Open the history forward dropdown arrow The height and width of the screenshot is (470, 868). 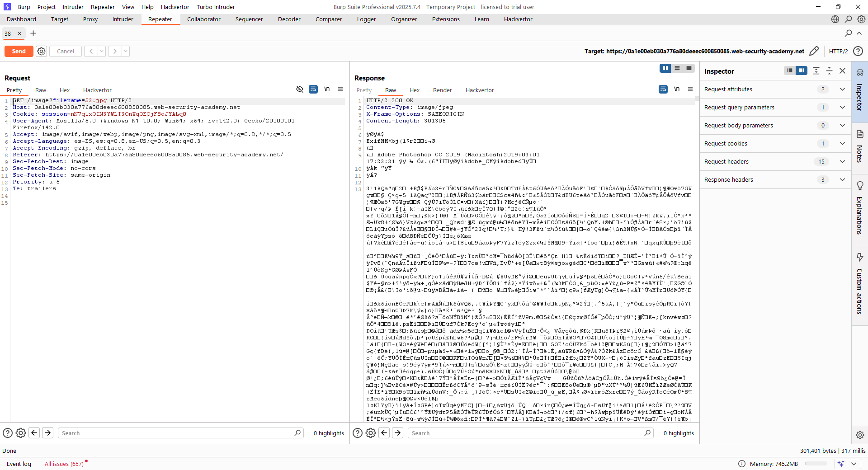pos(126,51)
